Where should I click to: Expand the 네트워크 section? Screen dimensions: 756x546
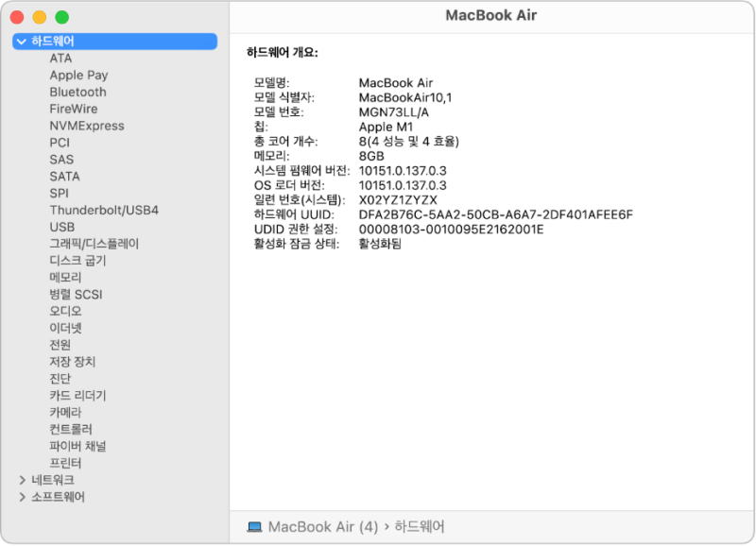point(22,480)
